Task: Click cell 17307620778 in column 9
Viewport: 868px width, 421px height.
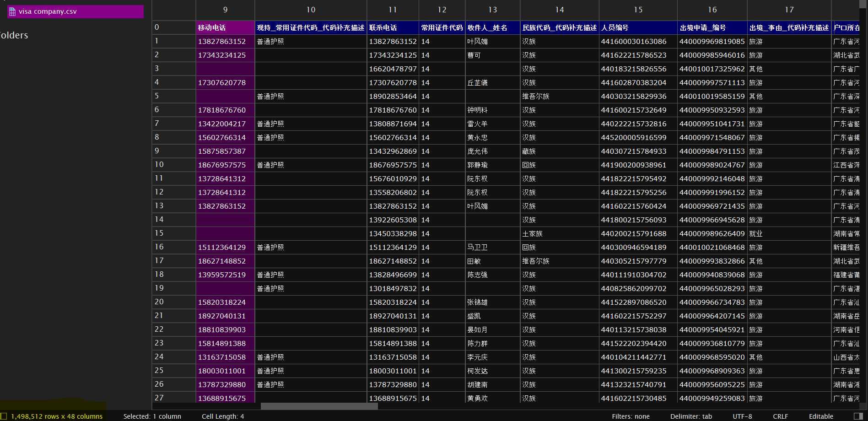Action: click(x=225, y=82)
